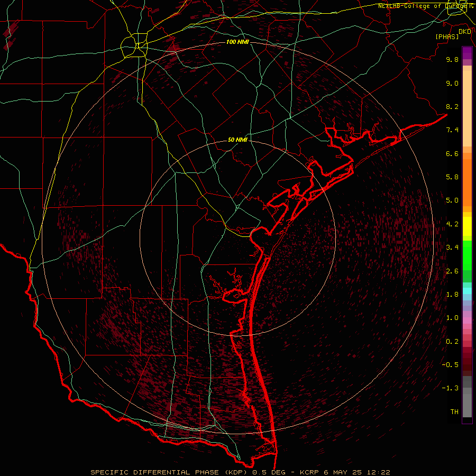Click the KCRP station identifier in caption
This screenshot has width=476, height=476.
click(x=309, y=472)
